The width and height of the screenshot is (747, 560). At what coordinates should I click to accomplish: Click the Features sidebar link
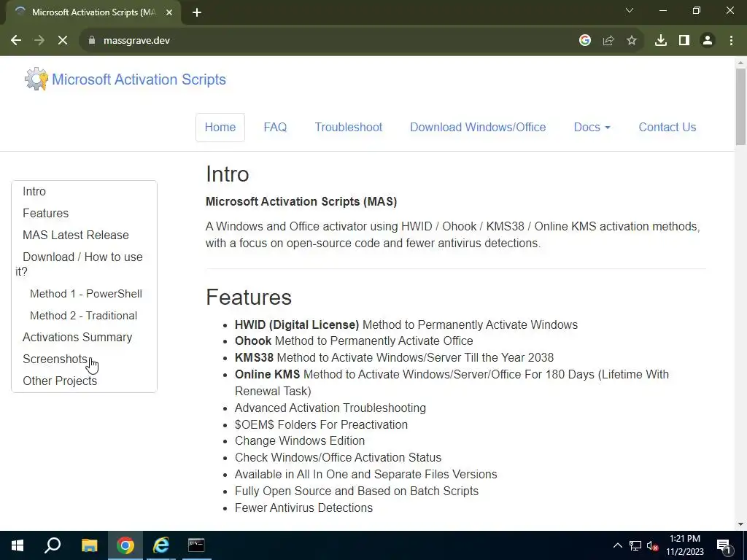point(46,214)
